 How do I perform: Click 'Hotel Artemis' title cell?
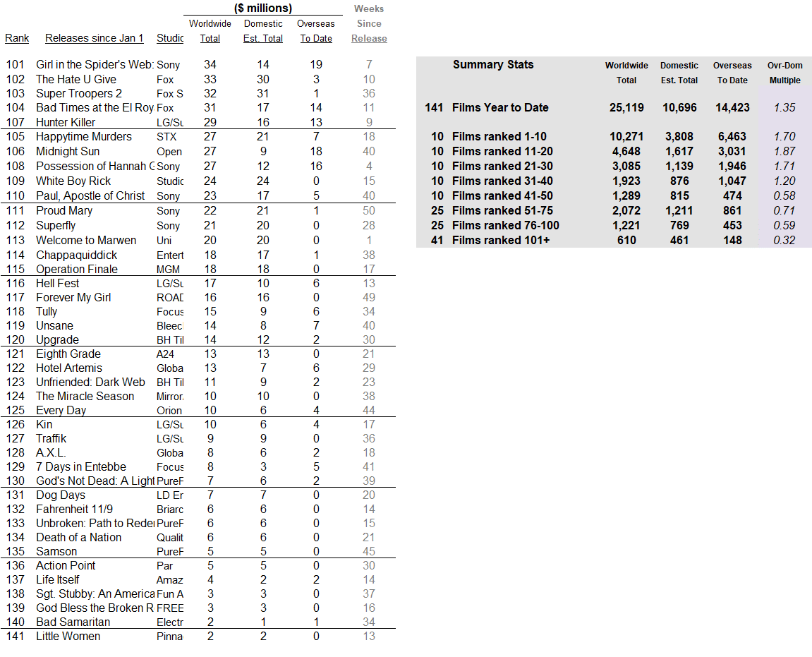tap(69, 368)
